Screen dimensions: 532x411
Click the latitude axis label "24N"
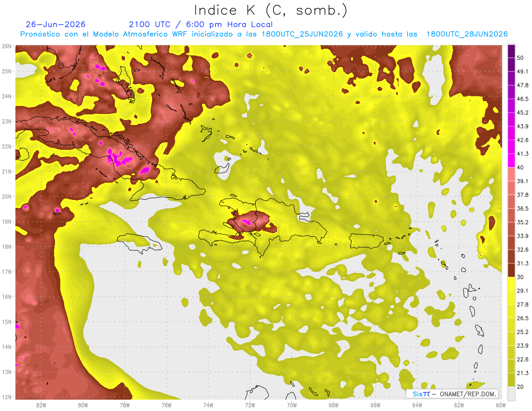click(x=7, y=96)
